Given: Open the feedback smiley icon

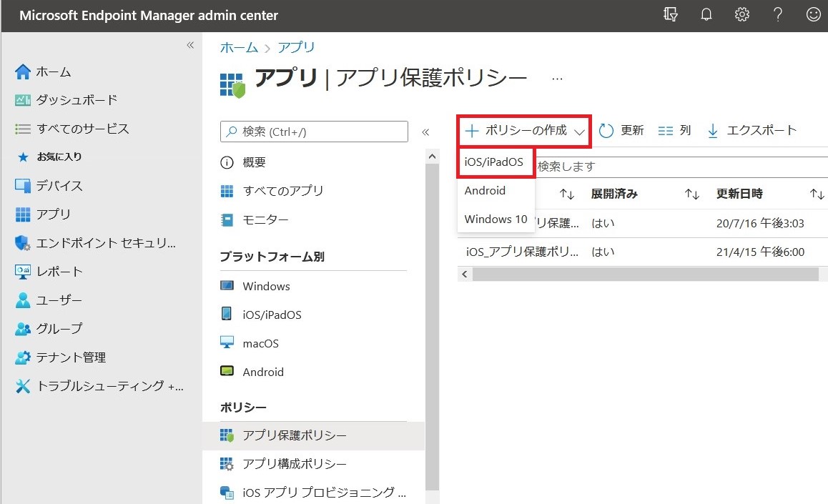Looking at the screenshot, I should [x=813, y=15].
